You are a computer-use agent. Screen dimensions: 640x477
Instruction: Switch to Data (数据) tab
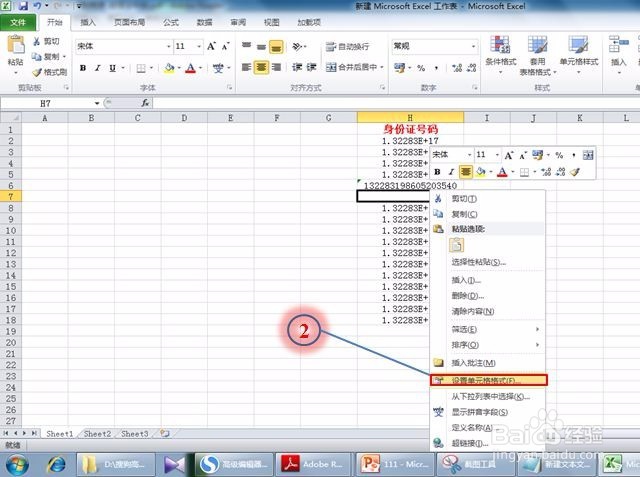point(204,22)
